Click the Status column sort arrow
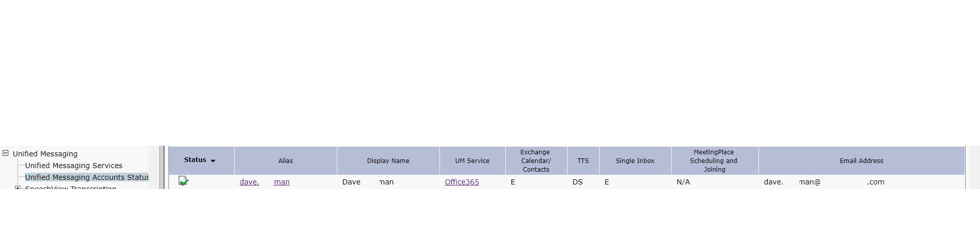 pyautogui.click(x=213, y=161)
